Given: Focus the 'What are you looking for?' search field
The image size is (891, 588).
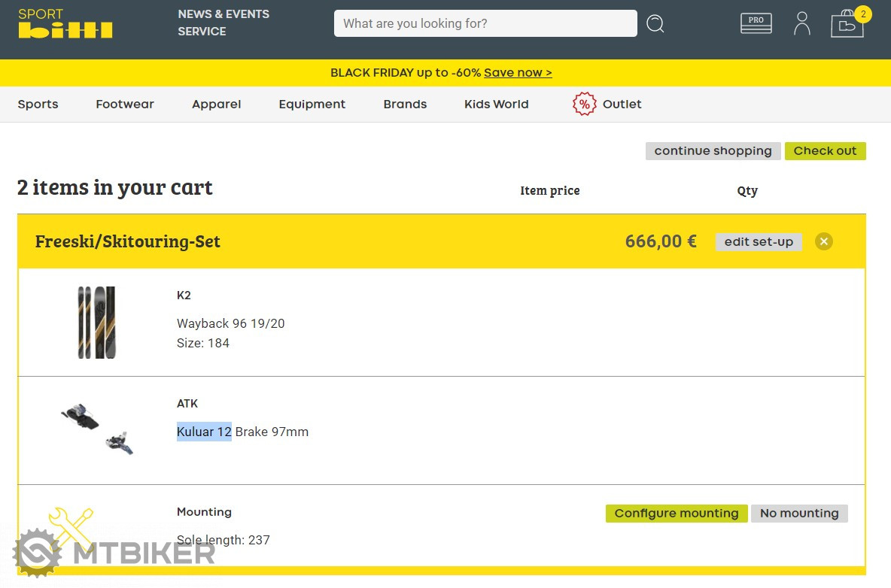Looking at the screenshot, I should pos(485,23).
